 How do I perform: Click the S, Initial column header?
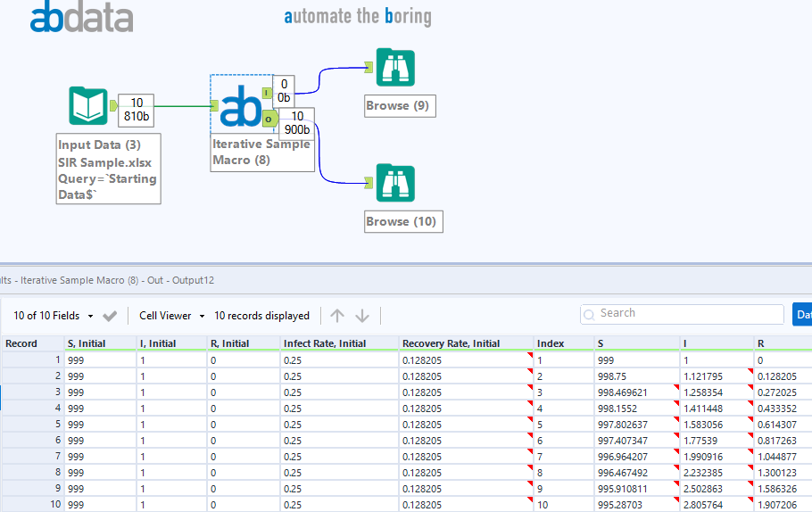coord(101,343)
